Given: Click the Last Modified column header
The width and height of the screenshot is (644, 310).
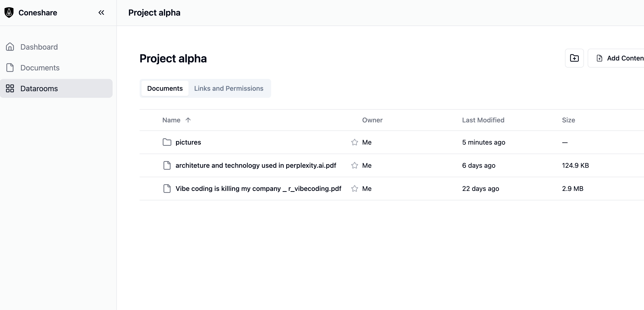Looking at the screenshot, I should coord(483,120).
